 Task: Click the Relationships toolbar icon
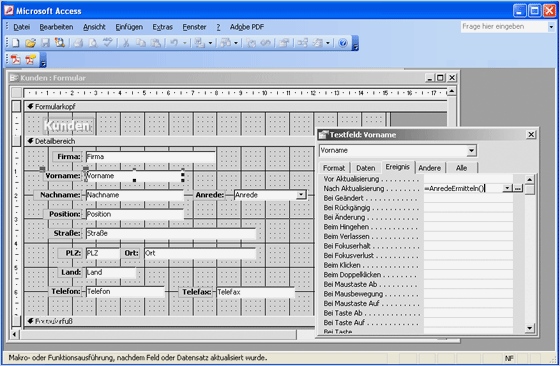(303, 43)
